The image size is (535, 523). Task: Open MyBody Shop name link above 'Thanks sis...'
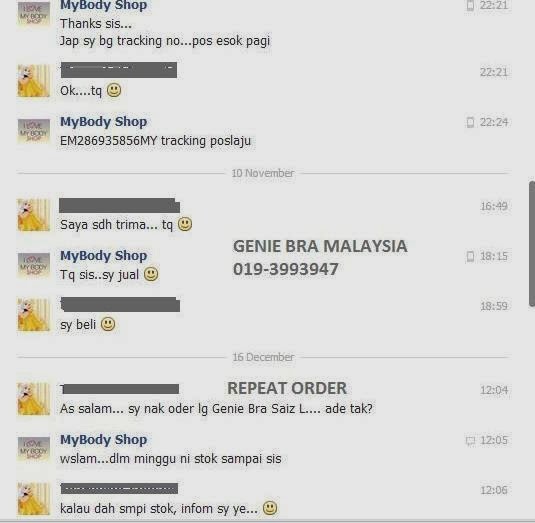point(103,5)
